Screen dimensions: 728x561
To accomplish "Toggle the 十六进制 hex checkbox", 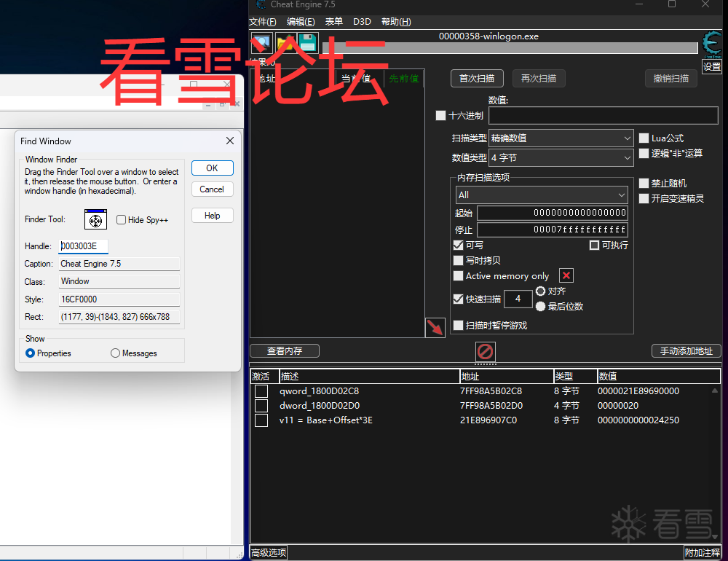I will [440, 115].
